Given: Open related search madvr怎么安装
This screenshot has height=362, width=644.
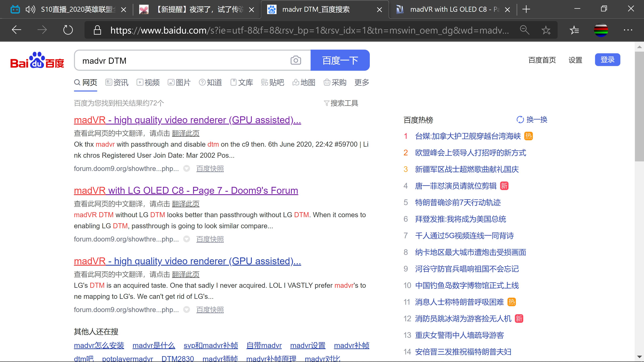Looking at the screenshot, I should (99, 346).
